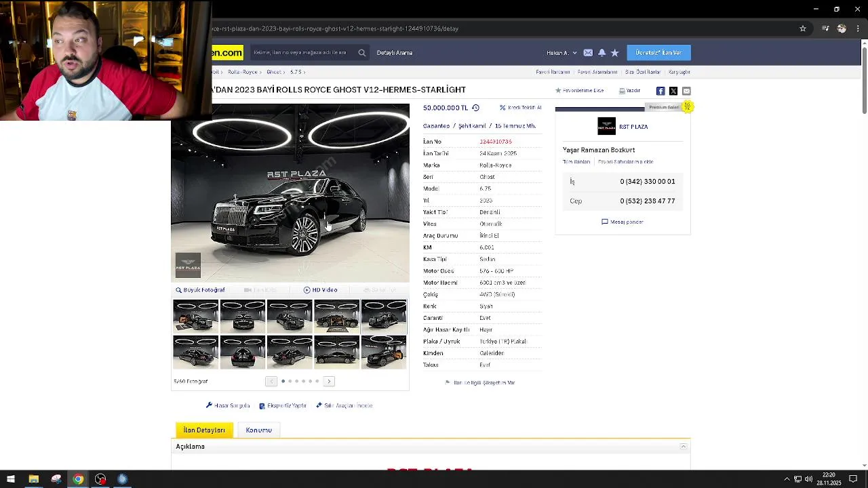Image resolution: width=868 pixels, height=488 pixels.
Task: Open price history clock icon
Action: 475,108
